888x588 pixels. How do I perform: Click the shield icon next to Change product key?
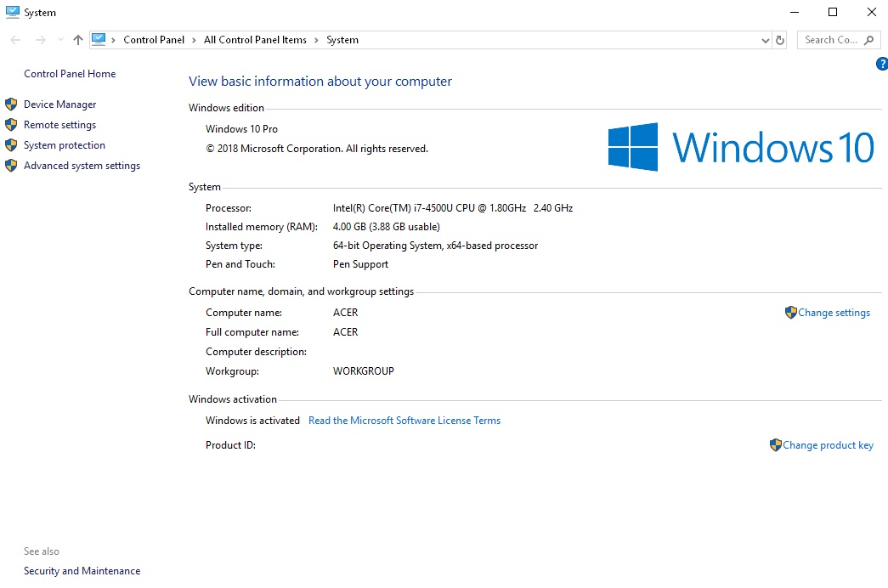pyautogui.click(x=775, y=445)
